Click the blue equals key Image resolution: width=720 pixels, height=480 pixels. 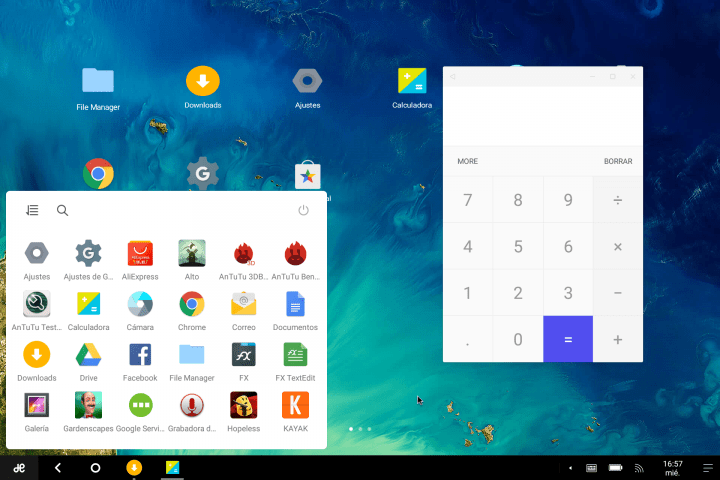tap(568, 339)
